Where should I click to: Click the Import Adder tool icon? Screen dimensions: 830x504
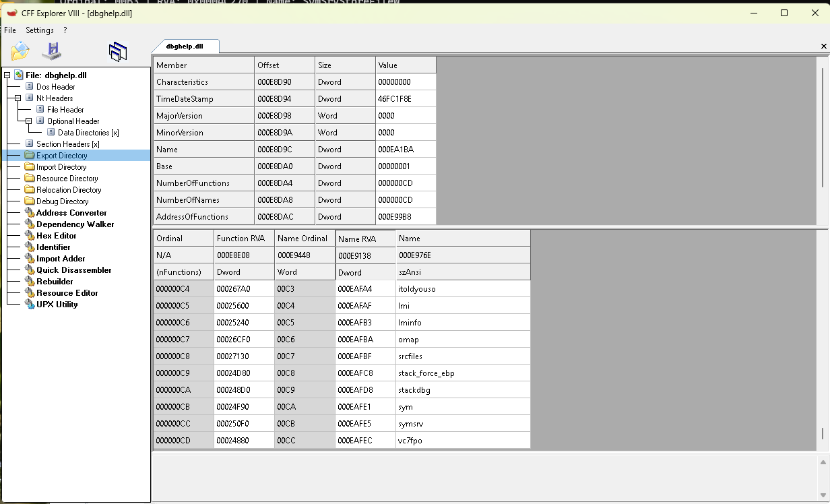(30, 258)
